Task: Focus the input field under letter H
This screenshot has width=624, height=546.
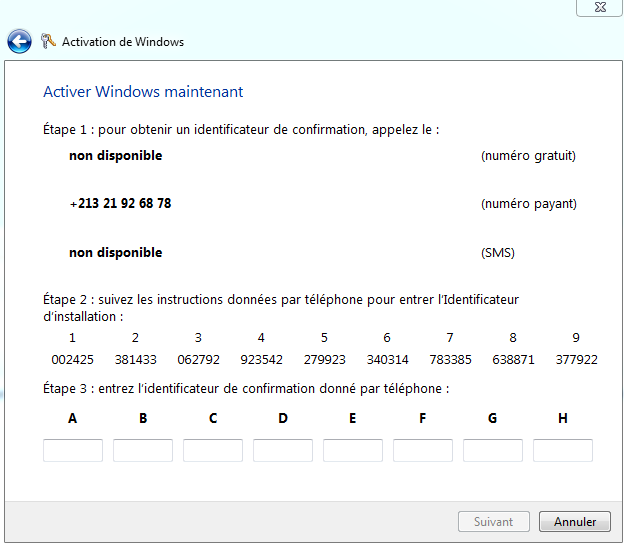Action: [563, 450]
